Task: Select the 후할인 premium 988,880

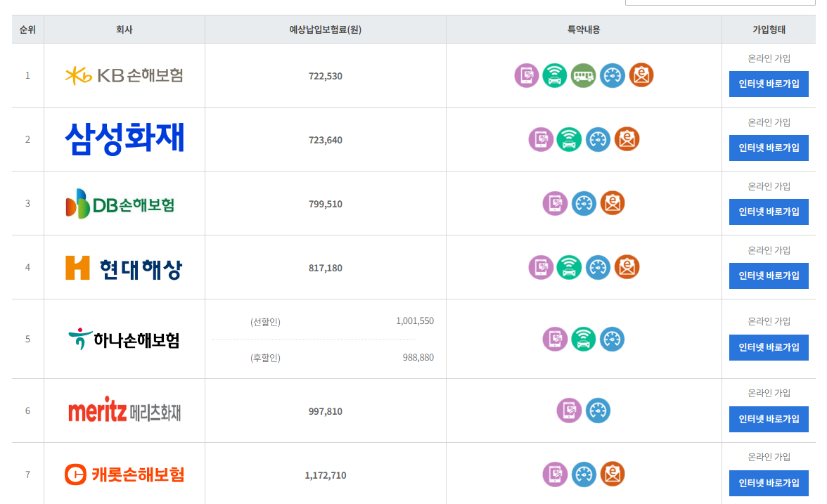Action: click(x=418, y=357)
